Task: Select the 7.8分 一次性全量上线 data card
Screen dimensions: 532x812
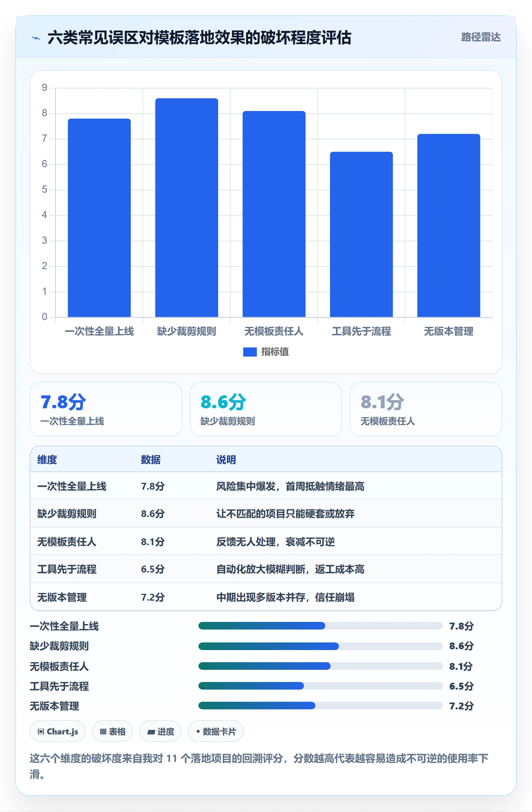Action: pyautogui.click(x=106, y=409)
